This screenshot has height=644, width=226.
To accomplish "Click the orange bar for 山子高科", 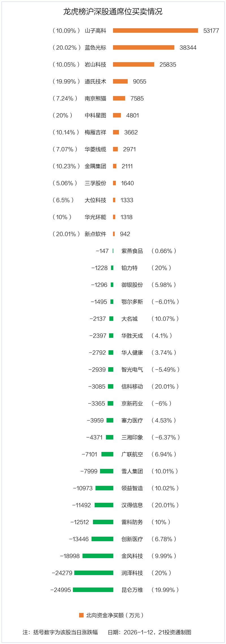I will (155, 31).
